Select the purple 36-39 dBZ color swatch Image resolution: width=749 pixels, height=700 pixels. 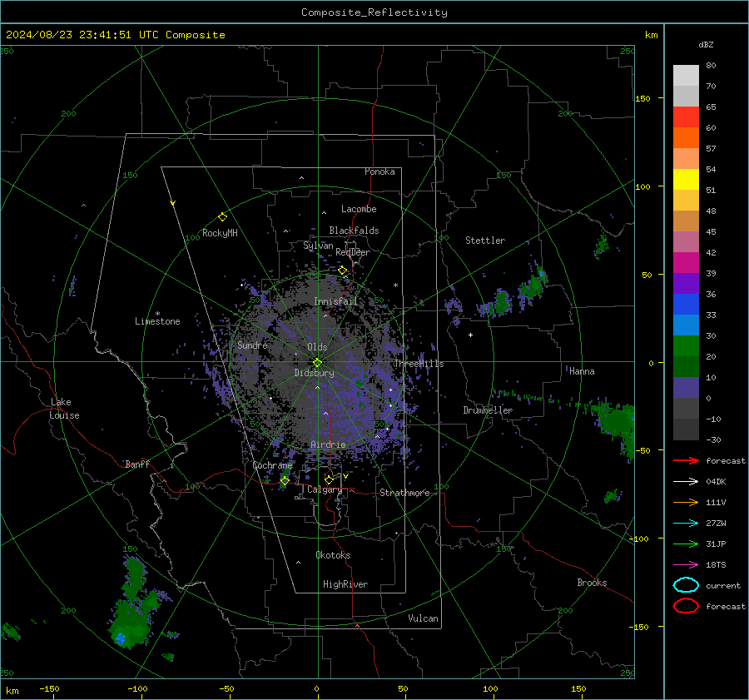pos(686,284)
